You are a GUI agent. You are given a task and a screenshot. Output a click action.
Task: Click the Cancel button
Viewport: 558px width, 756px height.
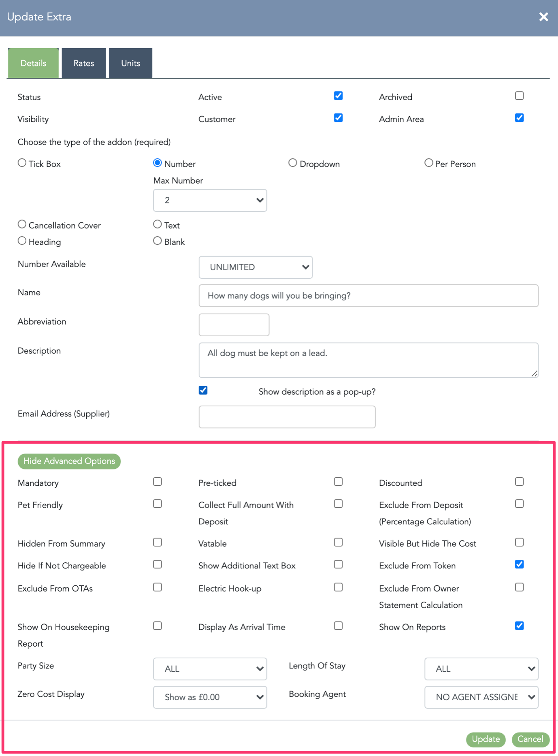coord(530,739)
